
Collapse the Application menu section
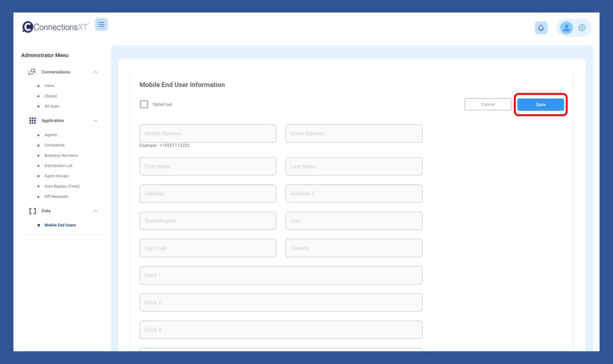pyautogui.click(x=96, y=121)
